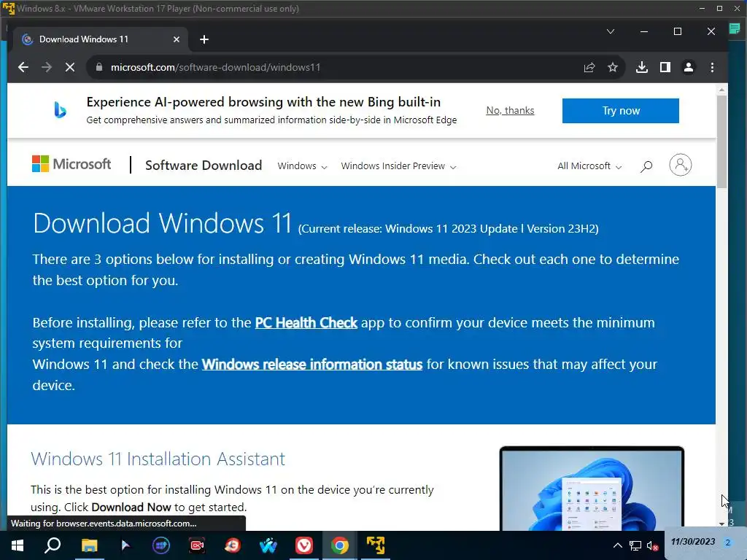Image resolution: width=747 pixels, height=560 pixels.
Task: View site security lock info
Action: [99, 67]
